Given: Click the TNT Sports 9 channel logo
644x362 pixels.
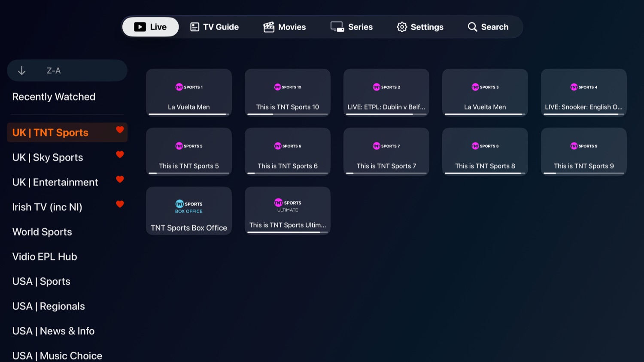Looking at the screenshot, I should tap(584, 146).
